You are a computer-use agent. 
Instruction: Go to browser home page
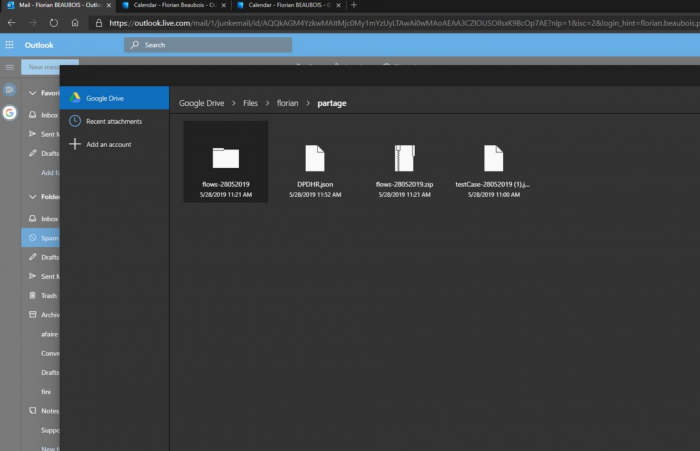75,21
